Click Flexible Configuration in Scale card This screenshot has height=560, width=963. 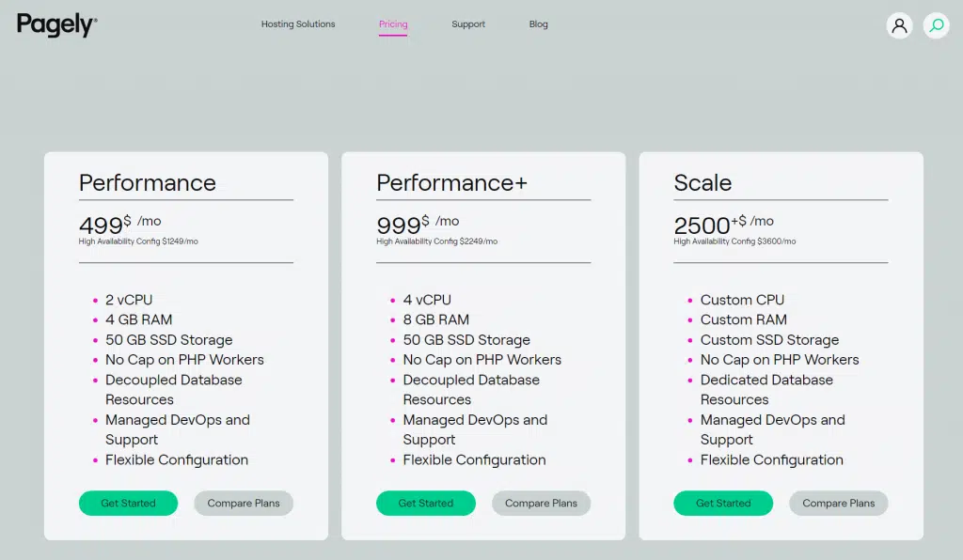pyautogui.click(x=772, y=460)
